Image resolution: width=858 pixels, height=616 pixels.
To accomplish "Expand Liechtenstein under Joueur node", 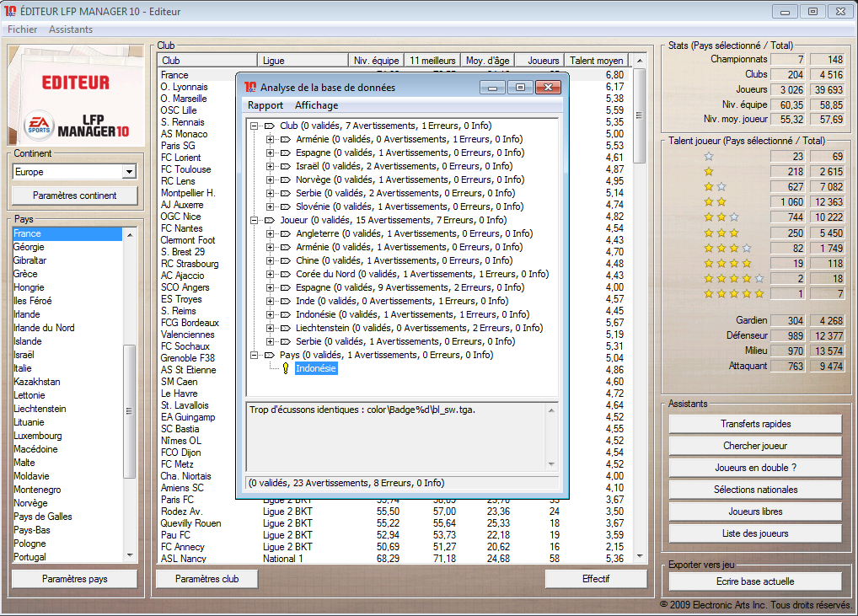I will tap(270, 329).
